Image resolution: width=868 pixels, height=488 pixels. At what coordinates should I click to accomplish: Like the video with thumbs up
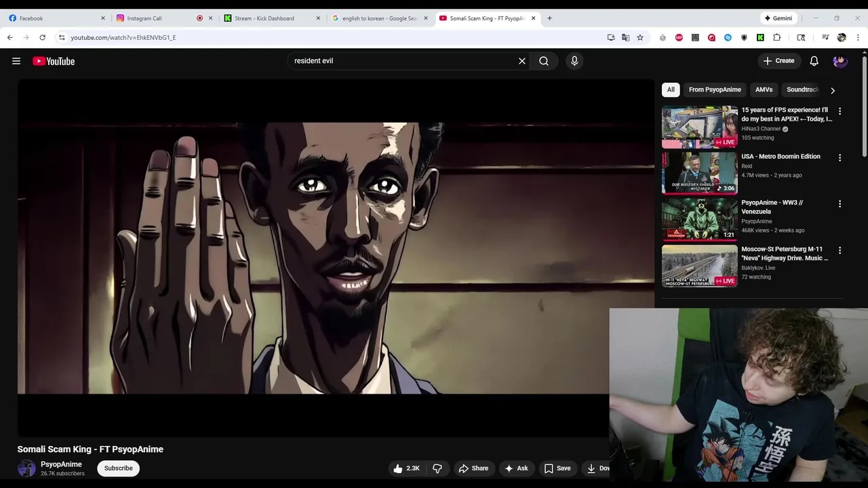(x=406, y=468)
